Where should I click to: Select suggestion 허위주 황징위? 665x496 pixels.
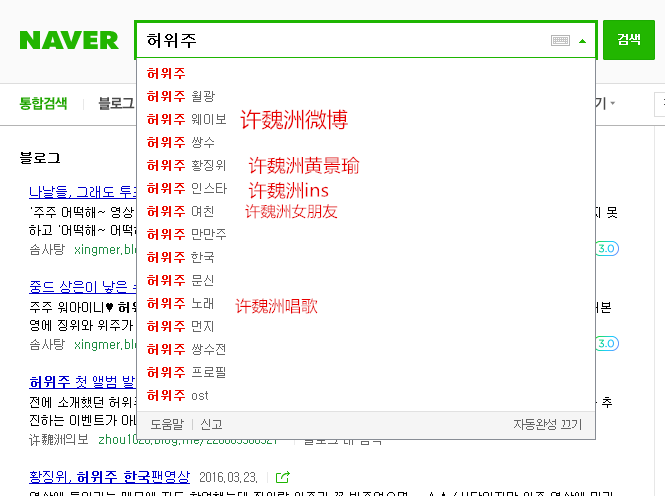click(366, 165)
